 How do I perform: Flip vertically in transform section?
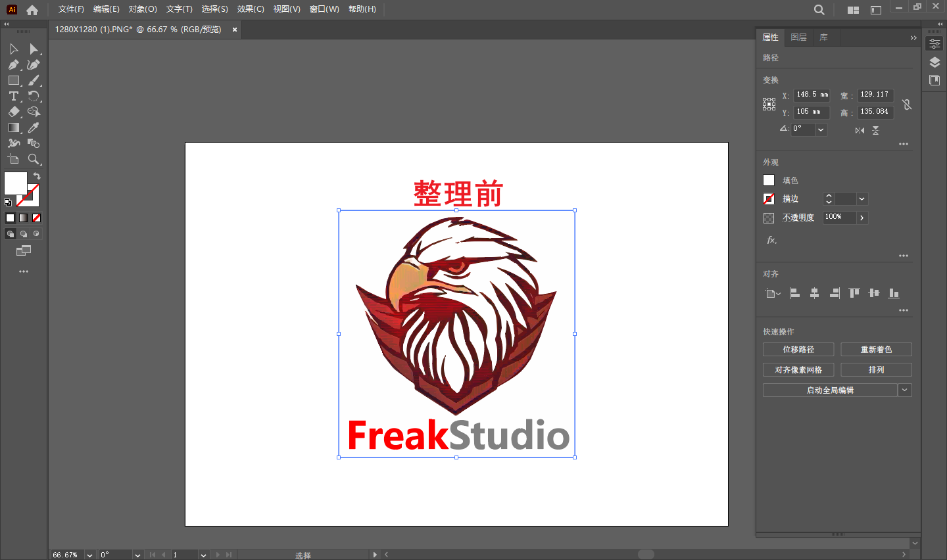click(x=875, y=130)
